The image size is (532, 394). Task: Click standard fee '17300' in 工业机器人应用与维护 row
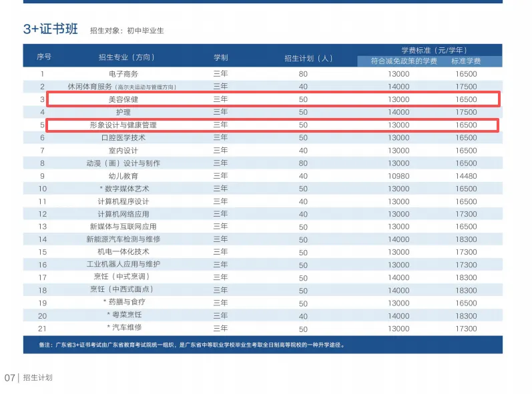coord(466,265)
